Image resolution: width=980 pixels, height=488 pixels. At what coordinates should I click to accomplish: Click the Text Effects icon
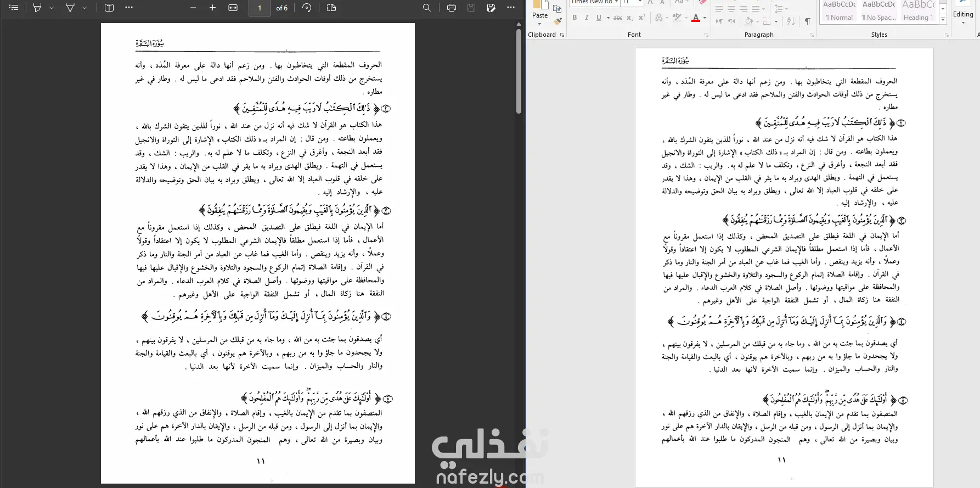pos(659,18)
